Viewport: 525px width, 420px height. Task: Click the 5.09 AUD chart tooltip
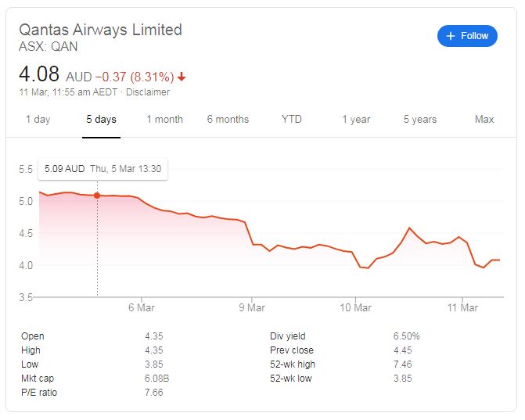click(x=102, y=168)
